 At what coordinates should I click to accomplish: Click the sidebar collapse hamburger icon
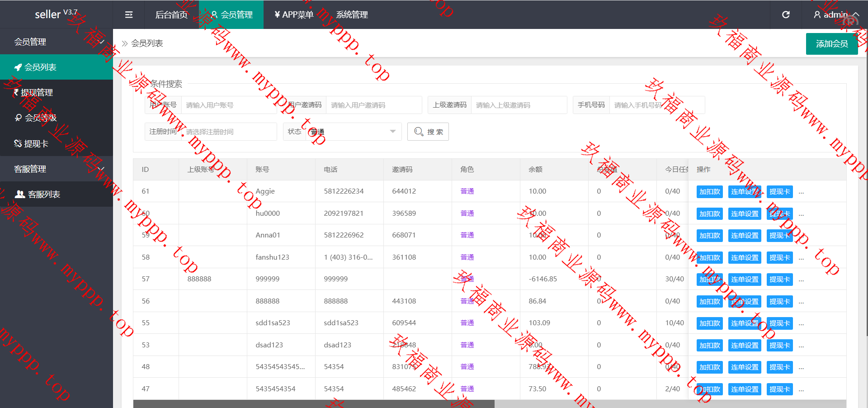coord(129,15)
